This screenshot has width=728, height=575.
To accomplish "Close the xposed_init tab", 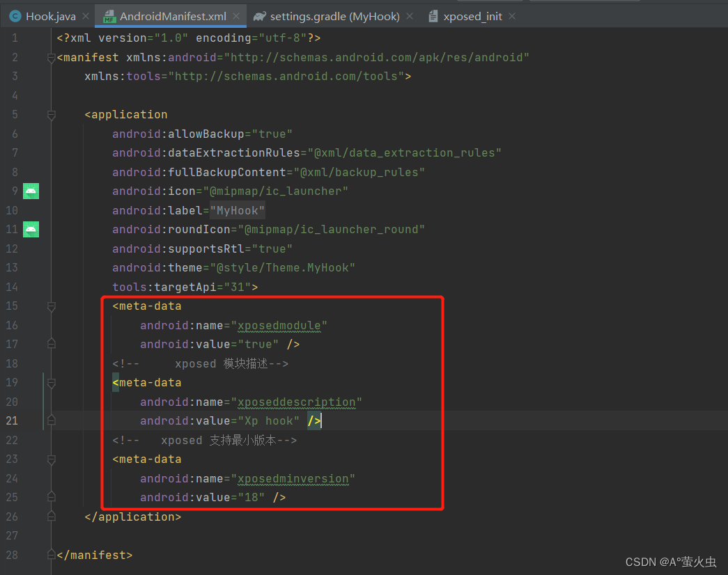I will pos(512,16).
